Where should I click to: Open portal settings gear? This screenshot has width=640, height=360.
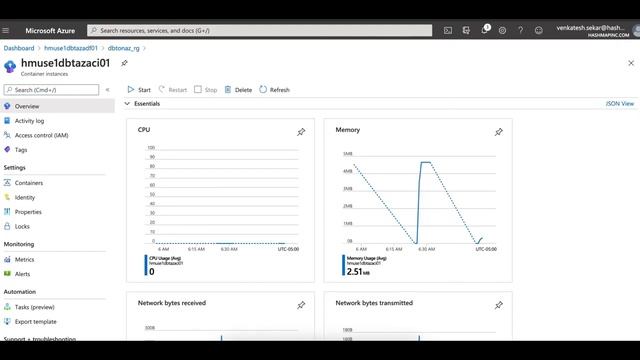[502, 31]
